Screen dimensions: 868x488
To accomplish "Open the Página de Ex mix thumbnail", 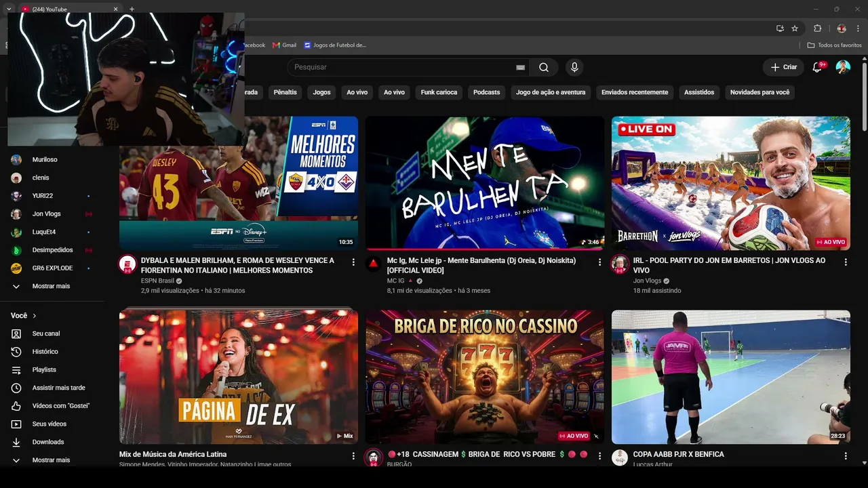I will click(239, 377).
